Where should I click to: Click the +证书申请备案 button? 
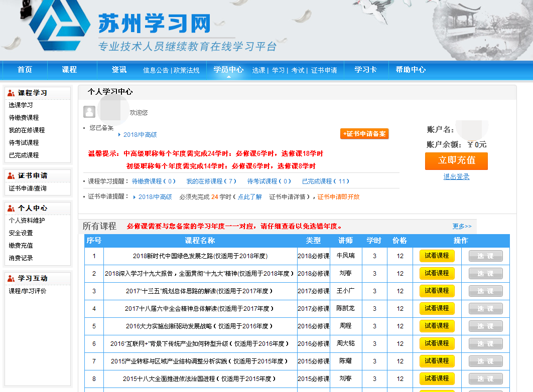tap(364, 134)
